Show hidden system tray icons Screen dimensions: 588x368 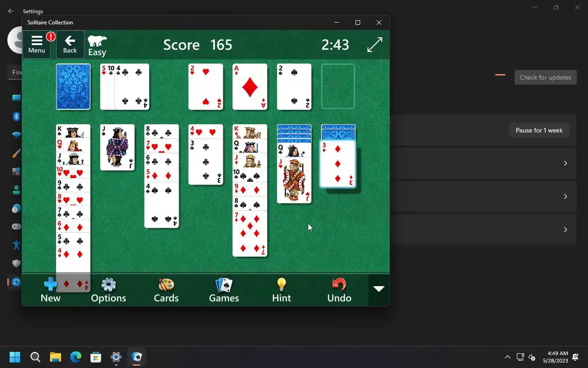coord(507,357)
